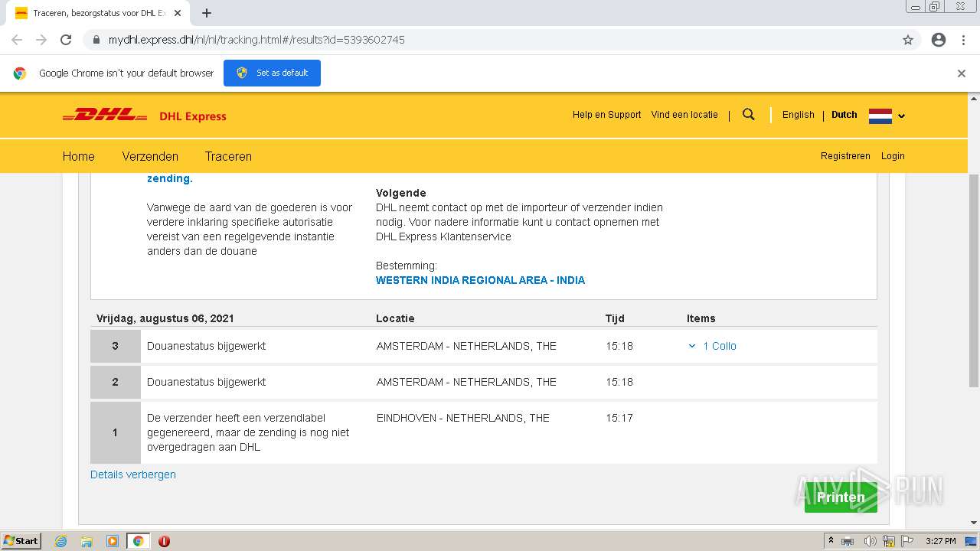980x551 pixels.
Task: Click the network tray icon
Action: (889, 541)
